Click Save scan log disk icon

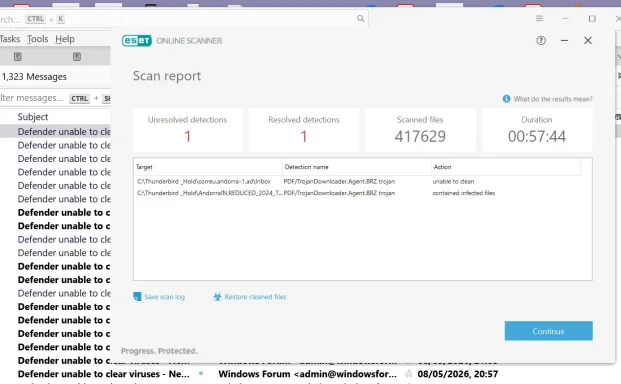pyautogui.click(x=137, y=297)
